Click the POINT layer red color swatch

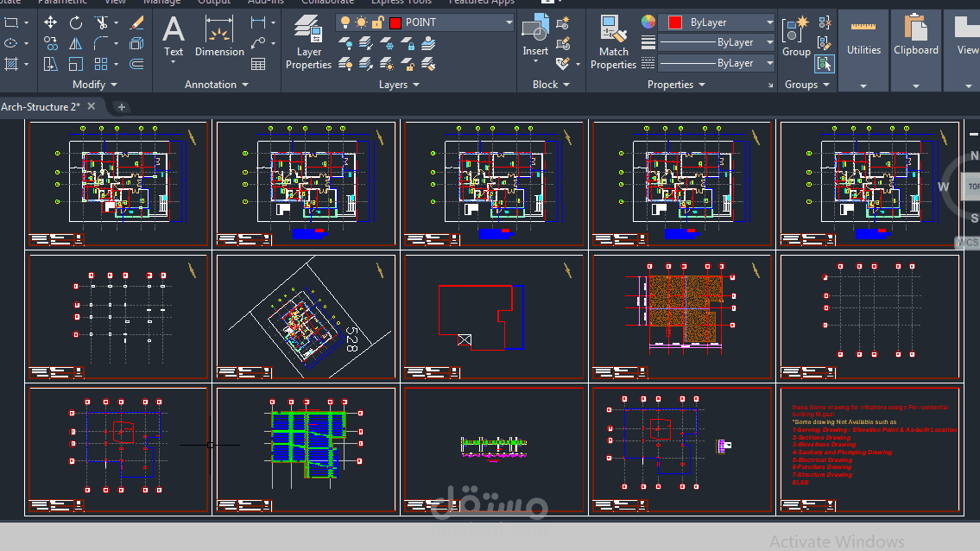pos(395,23)
